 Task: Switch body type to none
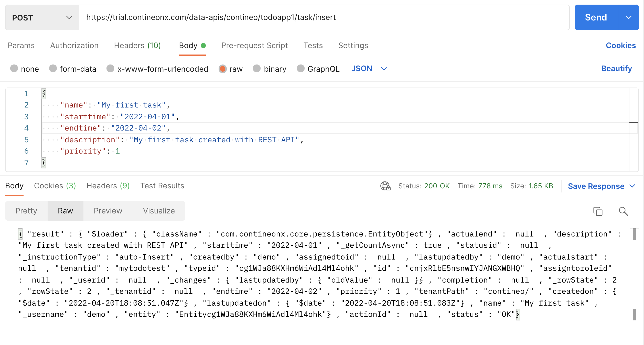14,69
